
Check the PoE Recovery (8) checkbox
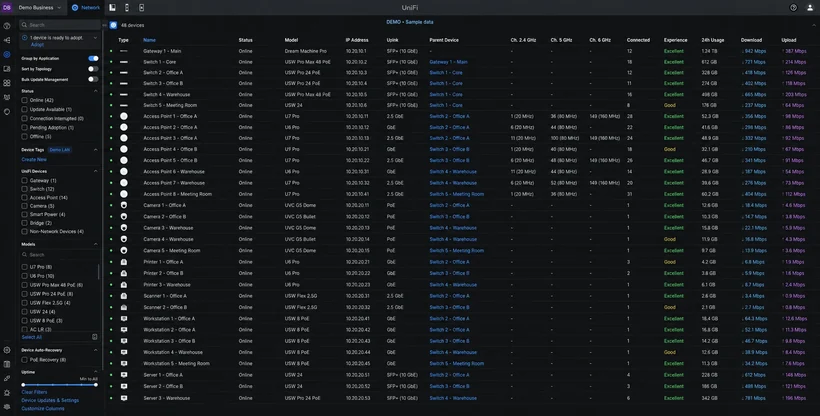click(25, 359)
